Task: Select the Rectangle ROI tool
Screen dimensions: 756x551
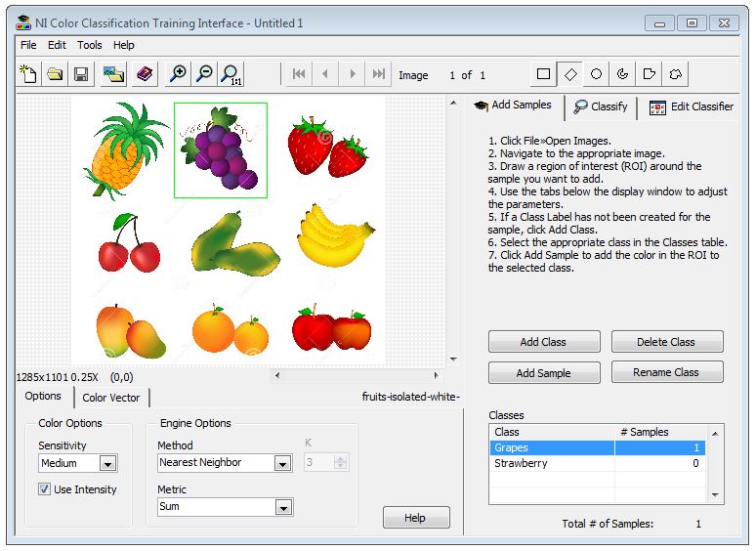Action: coord(544,74)
